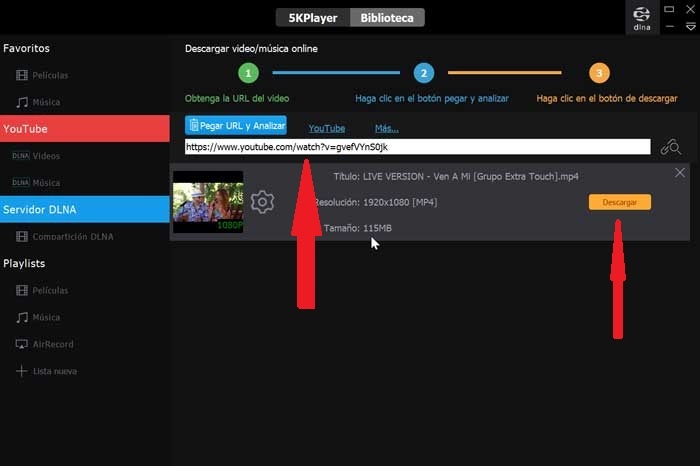Click the Resolución 1920x1080 text
The width and height of the screenshot is (700, 466).
click(376, 202)
